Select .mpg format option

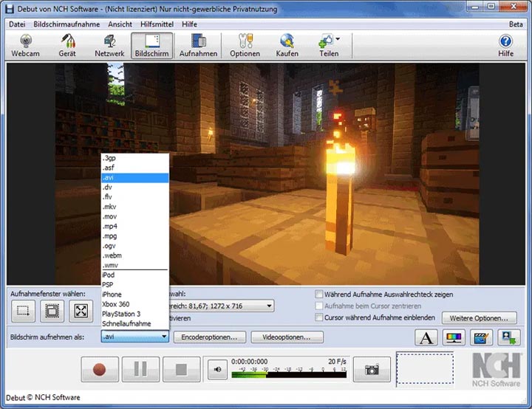click(135, 236)
